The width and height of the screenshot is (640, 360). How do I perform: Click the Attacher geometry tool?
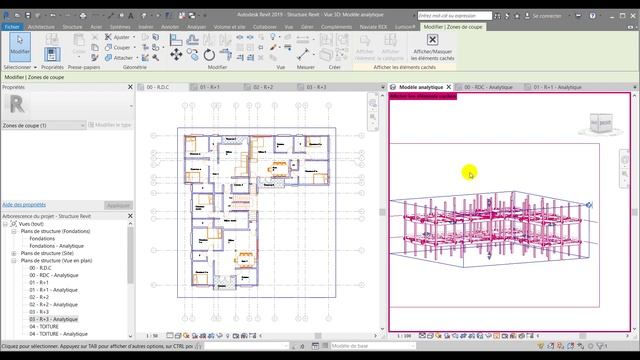tap(119, 58)
